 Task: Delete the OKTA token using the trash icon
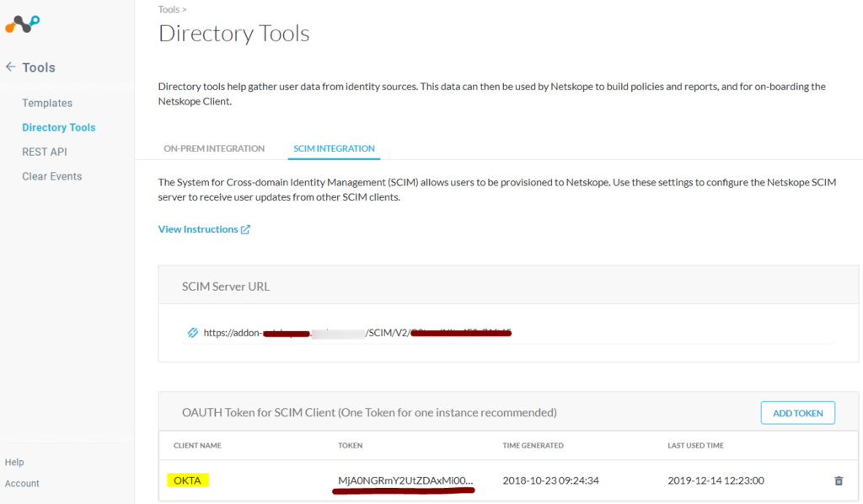pos(838,480)
